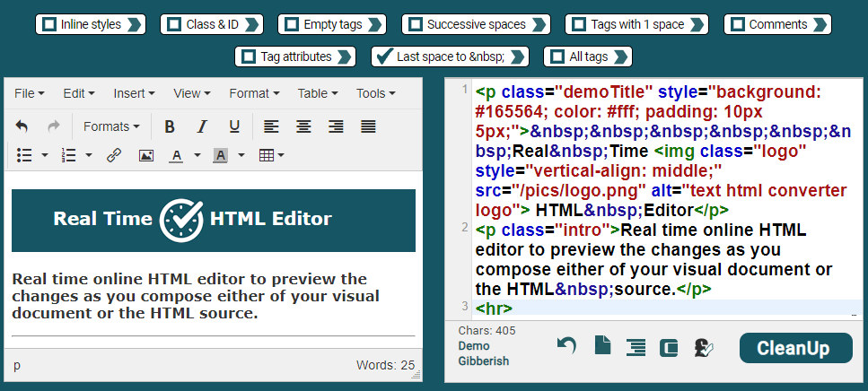
Task: Open the table insert icon
Action: [x=271, y=155]
